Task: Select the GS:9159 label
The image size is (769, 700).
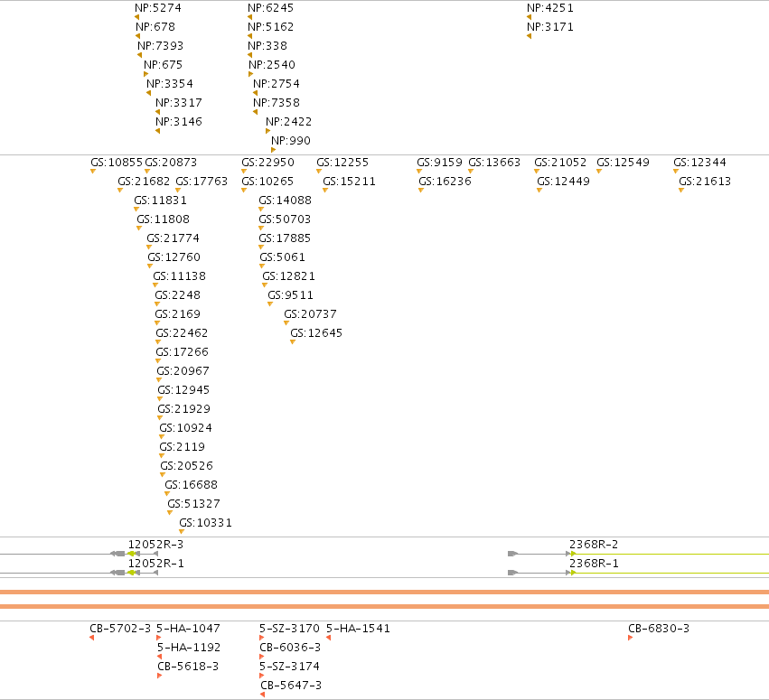Action: 439,163
